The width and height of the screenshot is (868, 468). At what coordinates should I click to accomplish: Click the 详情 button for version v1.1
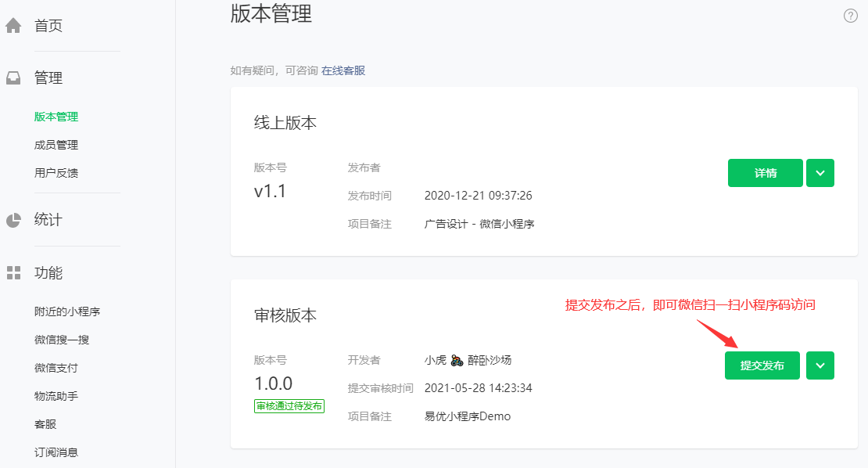click(765, 172)
